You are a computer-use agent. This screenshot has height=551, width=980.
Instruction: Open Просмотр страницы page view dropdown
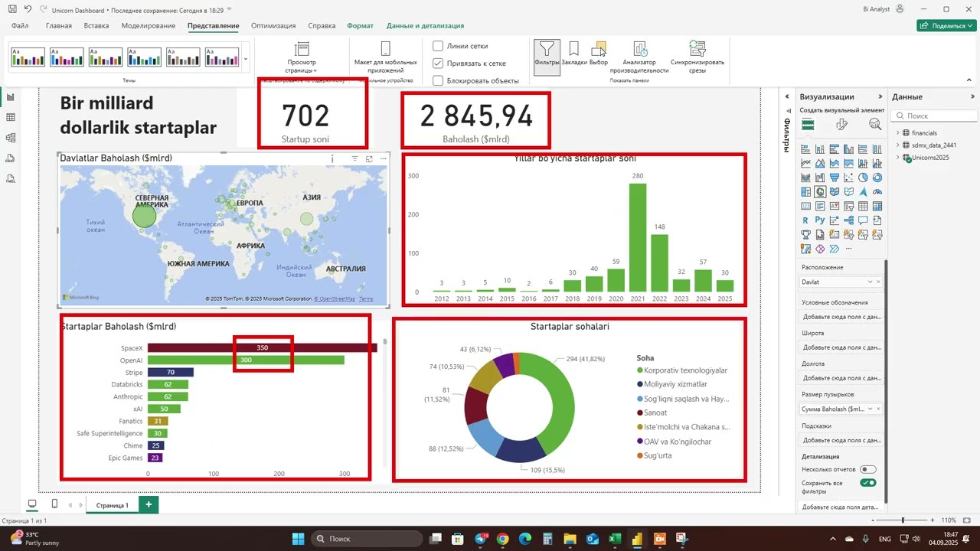[302, 58]
